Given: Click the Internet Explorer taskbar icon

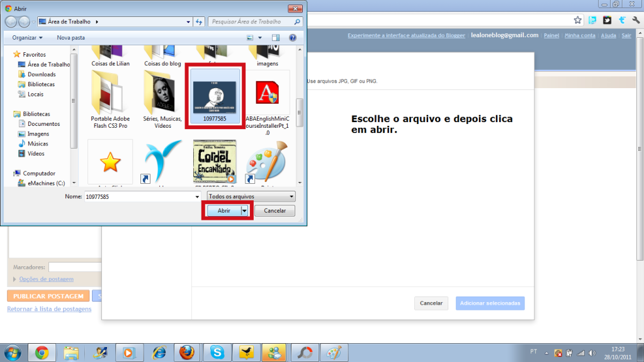Looking at the screenshot, I should [158, 353].
